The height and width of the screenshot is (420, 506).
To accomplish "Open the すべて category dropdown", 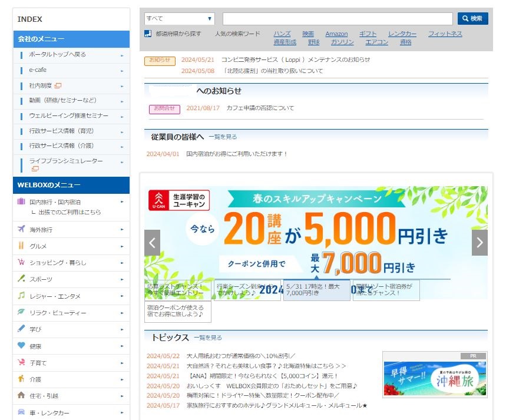I will (180, 19).
